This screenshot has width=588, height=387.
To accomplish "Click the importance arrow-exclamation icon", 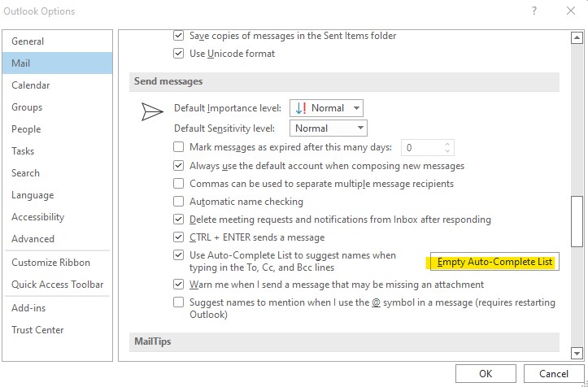I will [x=301, y=108].
